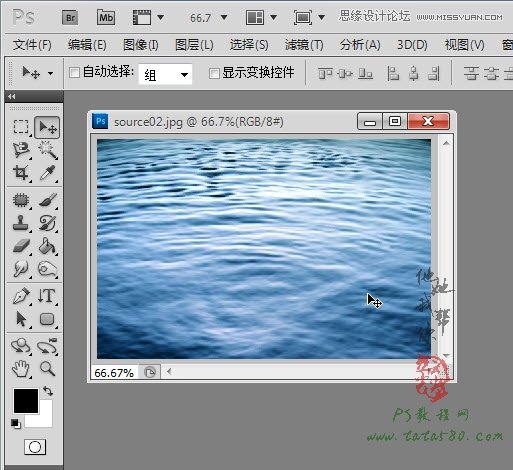Select the Brush tool
513x470 pixels.
pos(48,200)
